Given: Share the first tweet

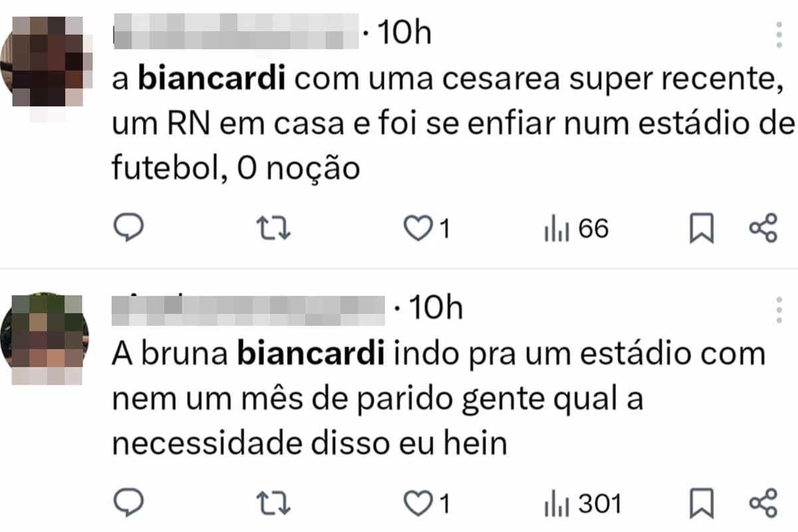Looking at the screenshot, I should [x=763, y=229].
